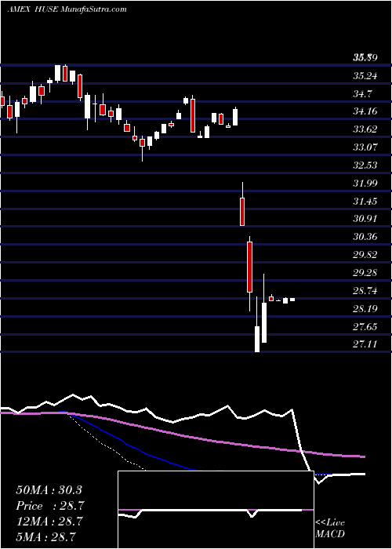The height and width of the screenshot is (549, 392).
Task: Click the 50MA : 30.3 readout
Action: (49, 490)
